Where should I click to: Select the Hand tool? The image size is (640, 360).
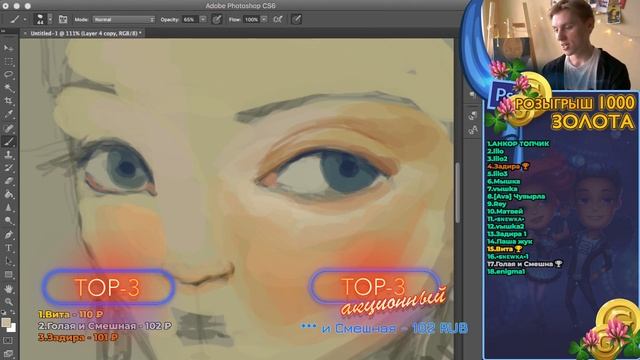click(x=9, y=289)
